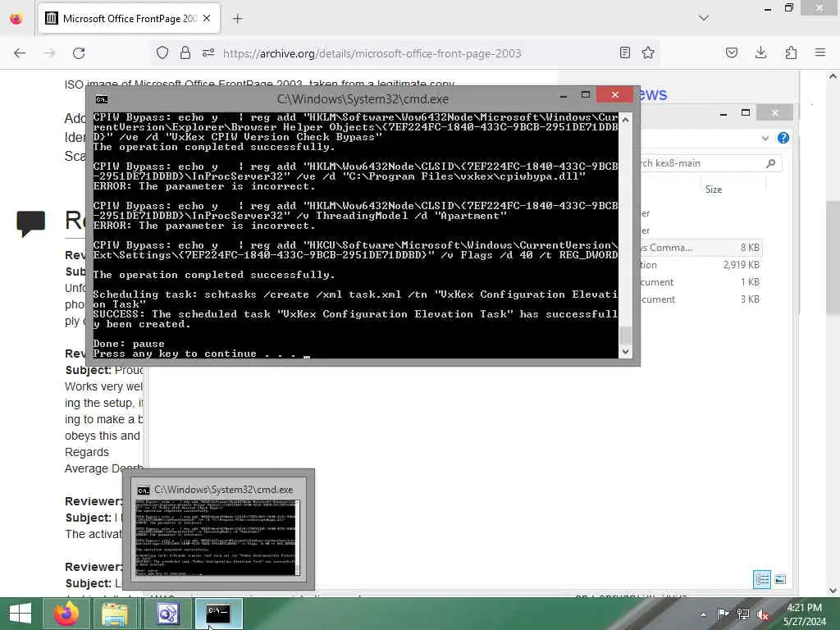Open File Explorer help question mark
This screenshot has width=840, height=630.
[783, 138]
